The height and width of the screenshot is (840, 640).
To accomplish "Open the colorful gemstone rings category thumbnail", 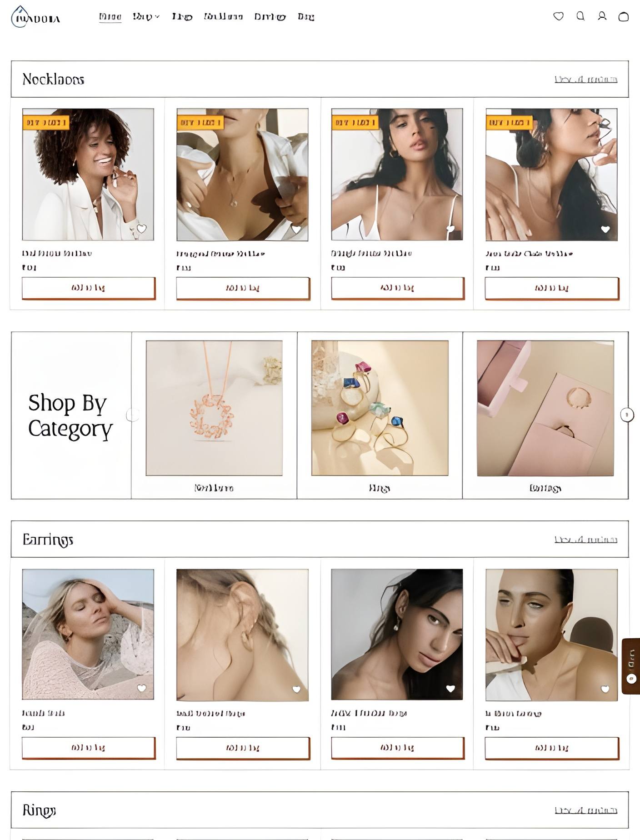I will (x=380, y=408).
